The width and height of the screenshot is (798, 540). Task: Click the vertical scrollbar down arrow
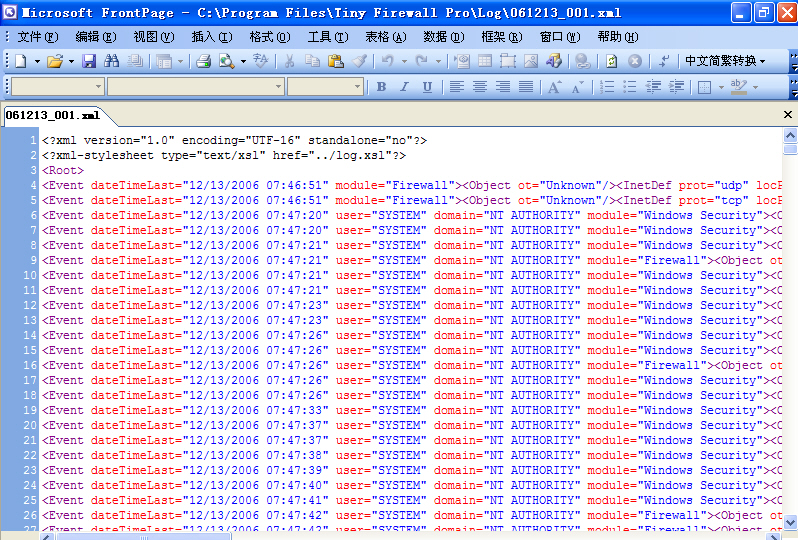tap(790, 522)
